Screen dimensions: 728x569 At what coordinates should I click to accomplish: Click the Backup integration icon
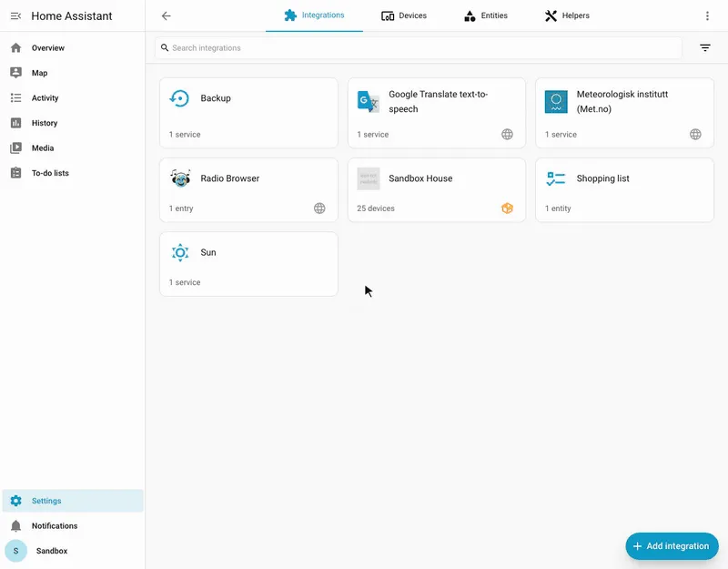(x=179, y=98)
